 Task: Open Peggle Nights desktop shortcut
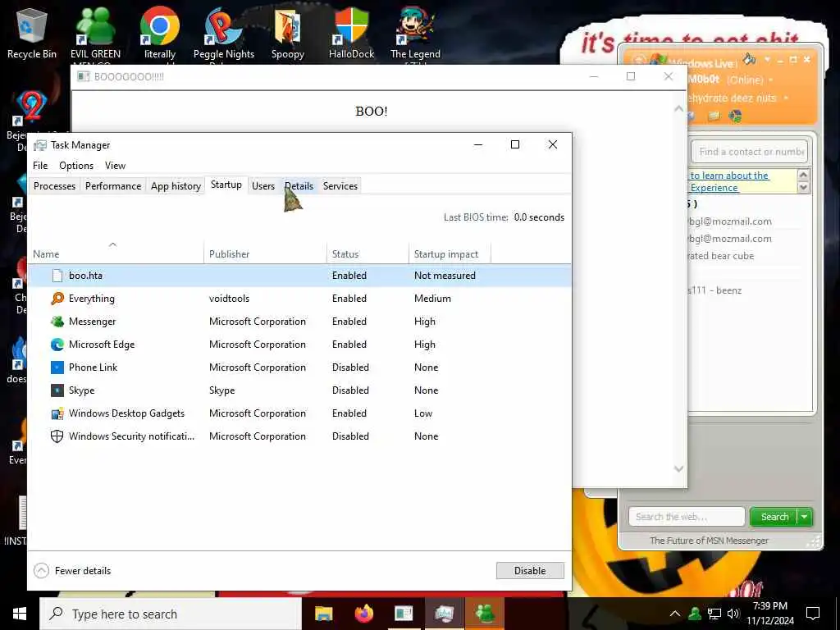[x=223, y=33]
